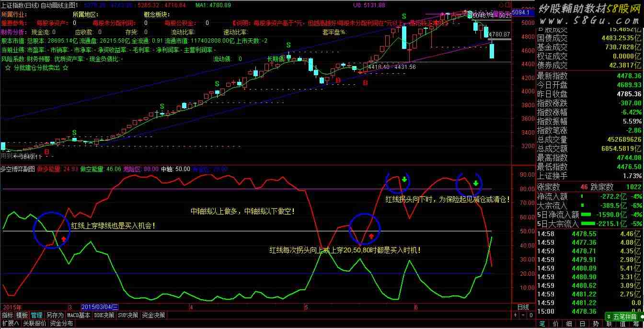
Task: Click the MA1: 4780.89 indicator label
Action: [x=213, y=5]
